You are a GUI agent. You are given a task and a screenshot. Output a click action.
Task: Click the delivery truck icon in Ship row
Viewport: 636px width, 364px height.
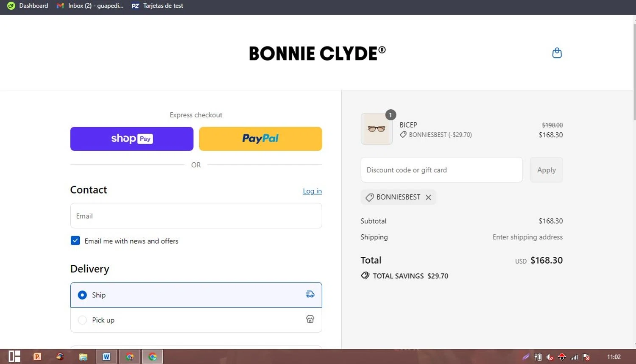[x=310, y=294]
